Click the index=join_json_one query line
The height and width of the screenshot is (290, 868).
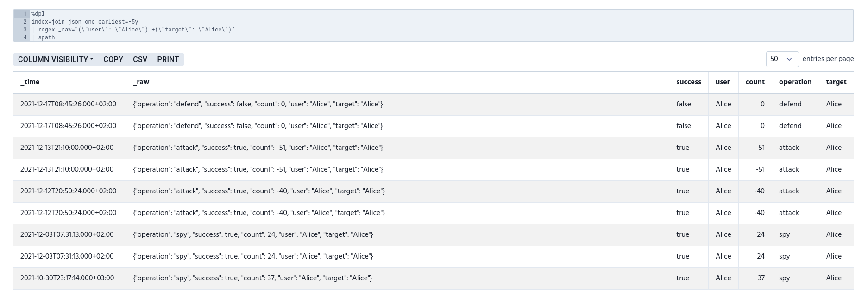coord(85,22)
